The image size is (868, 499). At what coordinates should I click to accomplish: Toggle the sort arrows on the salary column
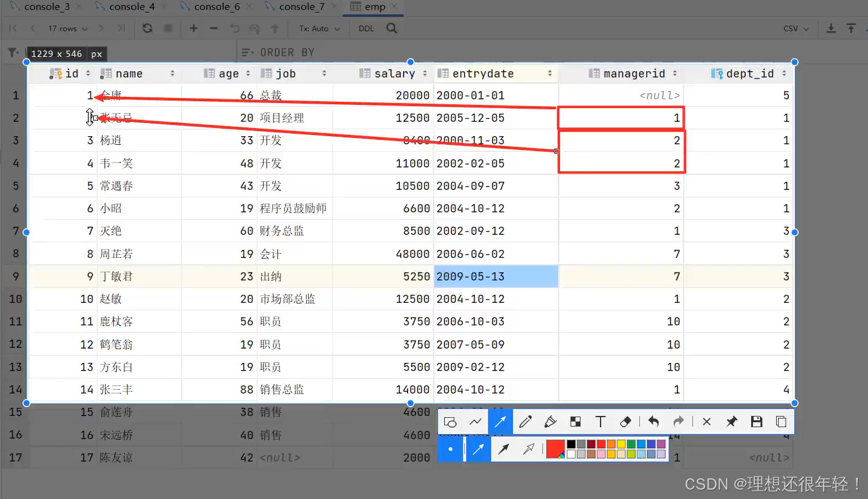[x=426, y=74]
